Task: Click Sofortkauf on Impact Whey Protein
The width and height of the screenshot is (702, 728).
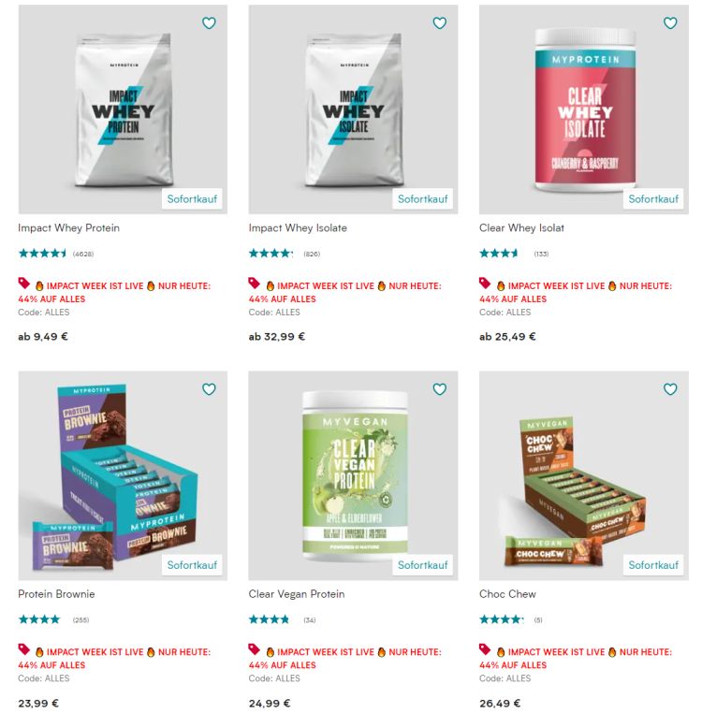Action: click(192, 199)
